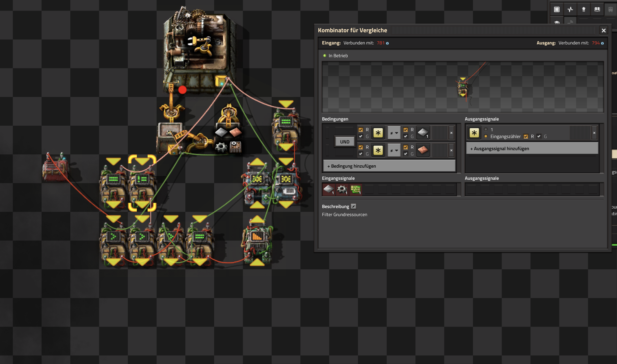617x364 pixels.
Task: Click the Kombinator für Vergleiche title
Action: 352,31
